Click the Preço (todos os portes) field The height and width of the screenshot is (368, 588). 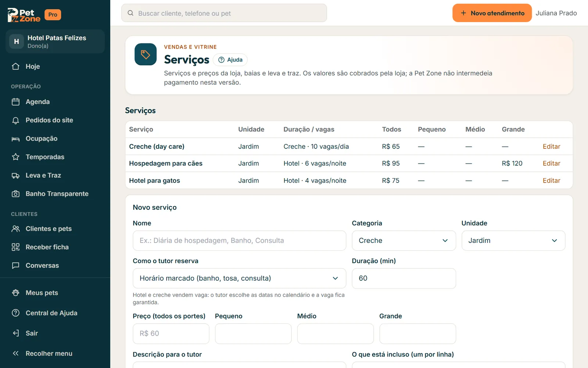coord(171,333)
